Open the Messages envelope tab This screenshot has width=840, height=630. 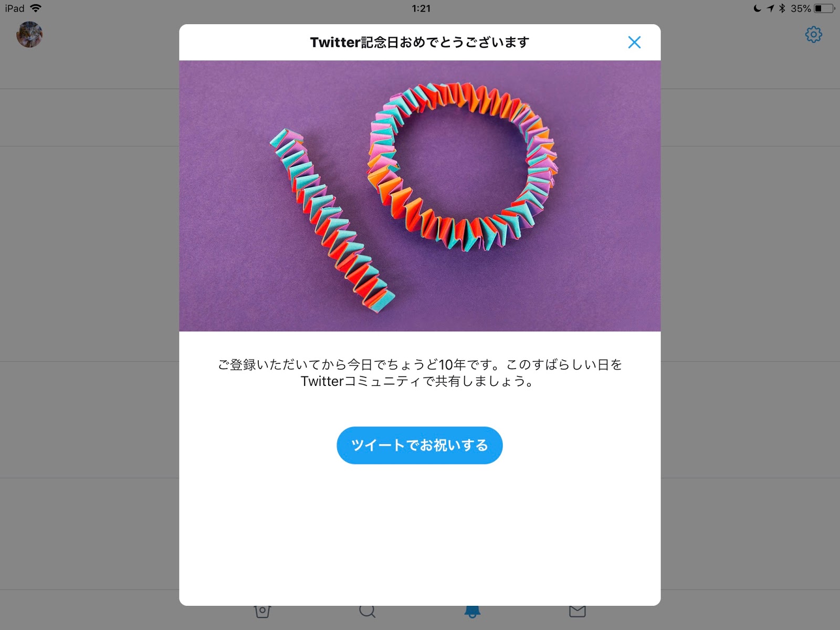[577, 612]
